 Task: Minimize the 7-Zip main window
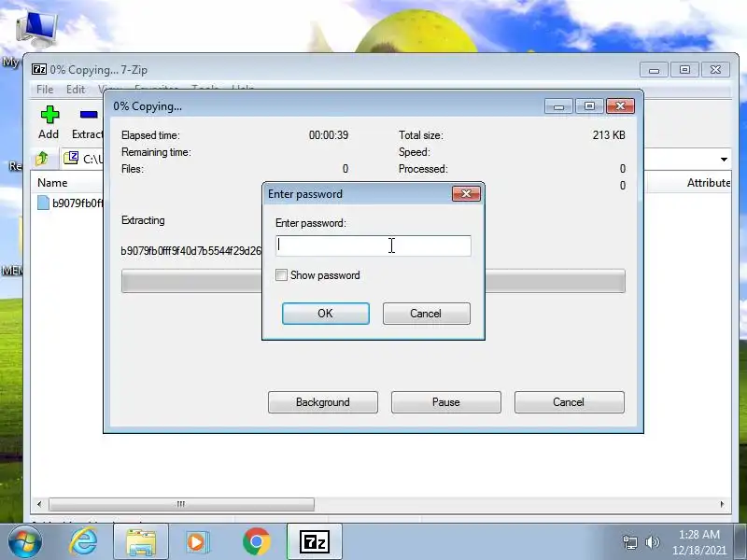(x=654, y=69)
